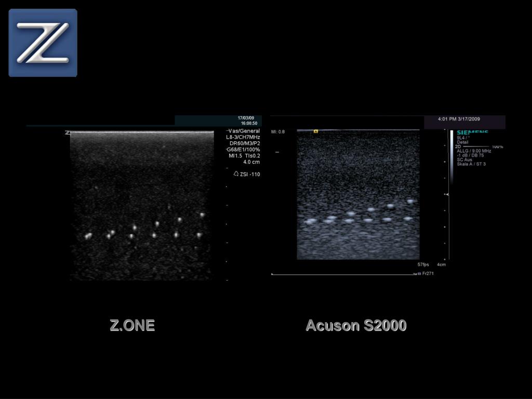This screenshot has width=532, height=399.
Task: Click the cine loop frame slider bar
Action: point(344,274)
